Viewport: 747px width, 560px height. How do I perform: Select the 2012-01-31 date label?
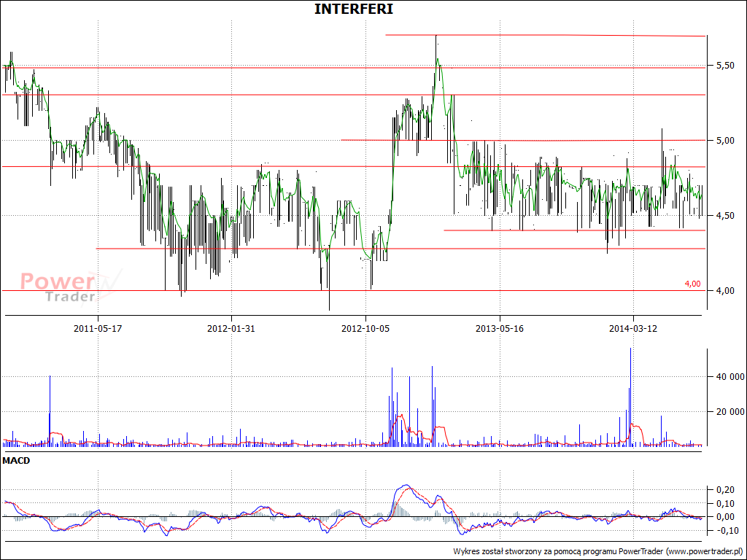231,329
